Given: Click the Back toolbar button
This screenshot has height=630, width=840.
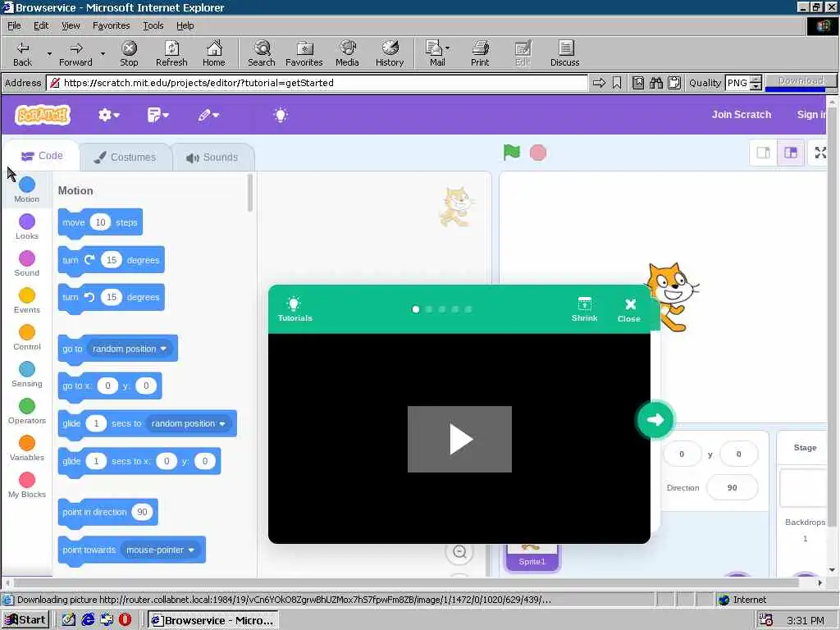Looking at the screenshot, I should coord(22,53).
